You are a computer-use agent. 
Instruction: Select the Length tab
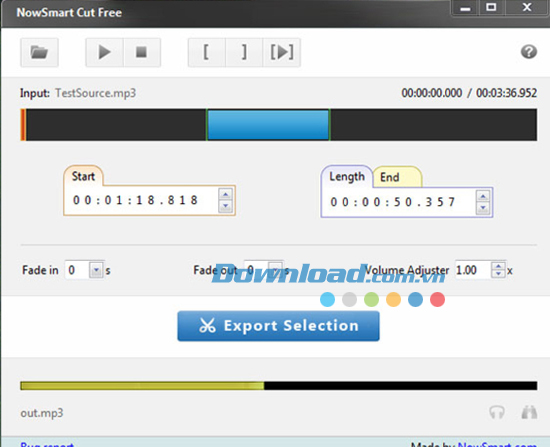click(x=347, y=176)
